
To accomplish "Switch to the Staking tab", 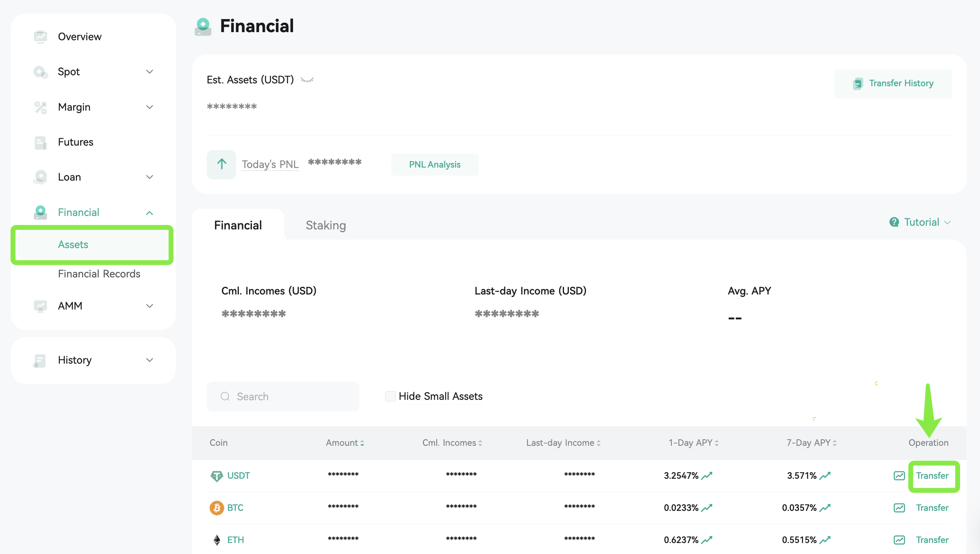I will pyautogui.click(x=326, y=225).
